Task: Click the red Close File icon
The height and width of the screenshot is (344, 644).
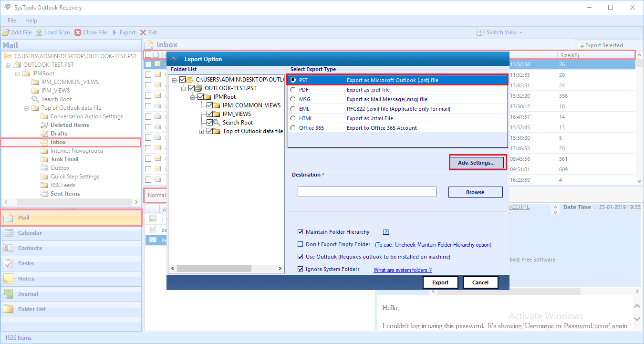Action: coord(78,32)
